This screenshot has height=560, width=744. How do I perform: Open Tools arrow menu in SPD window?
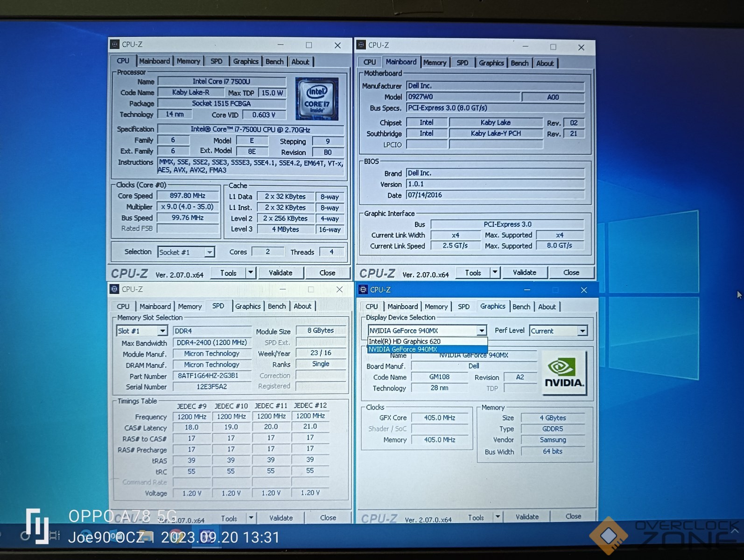tap(251, 518)
